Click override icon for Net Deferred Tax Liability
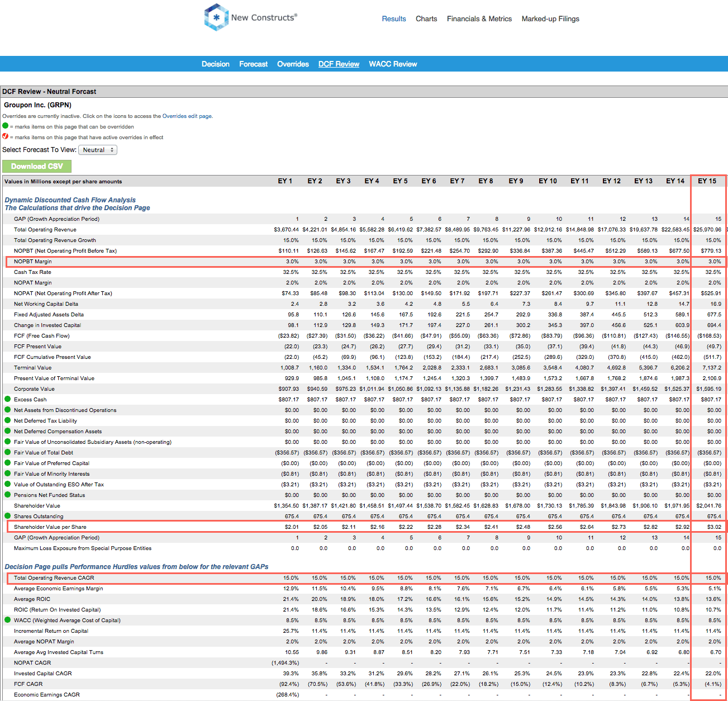Image resolution: width=728 pixels, height=701 pixels. [8, 420]
